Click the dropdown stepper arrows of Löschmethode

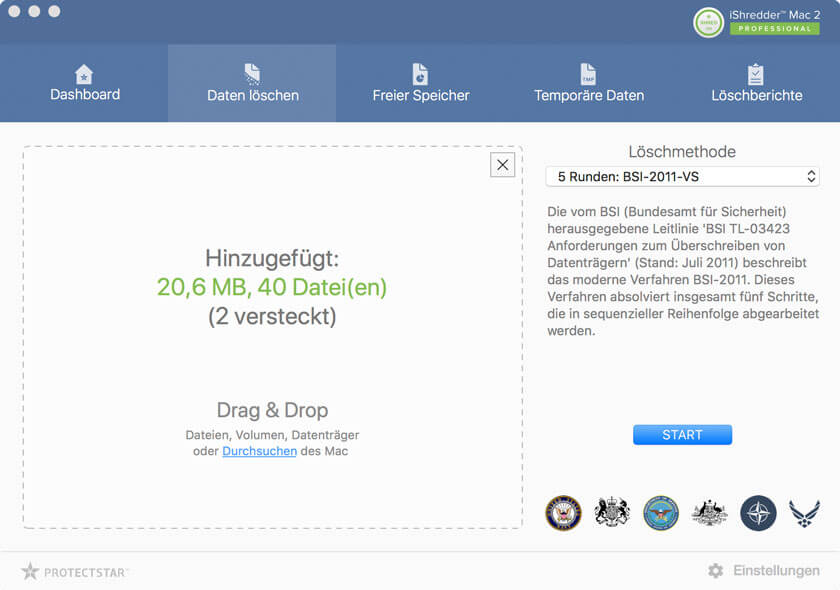pyautogui.click(x=811, y=176)
